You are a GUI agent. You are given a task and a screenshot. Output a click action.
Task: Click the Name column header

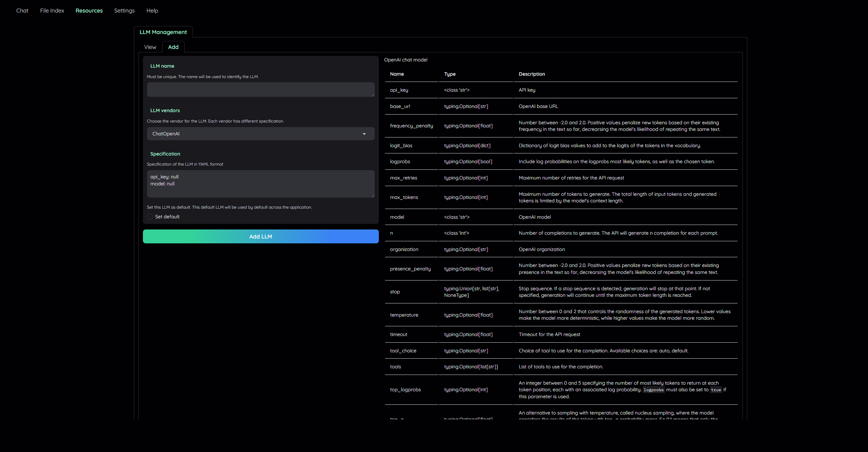click(397, 74)
